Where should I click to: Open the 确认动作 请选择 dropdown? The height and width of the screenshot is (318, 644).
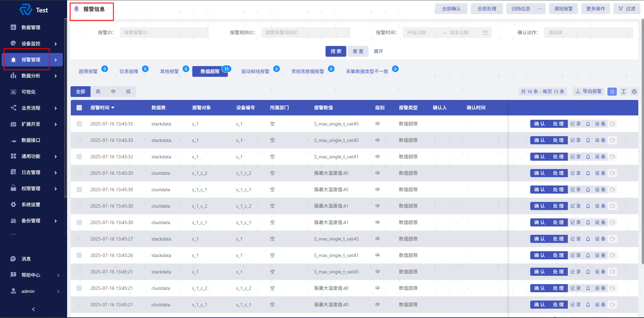589,33
